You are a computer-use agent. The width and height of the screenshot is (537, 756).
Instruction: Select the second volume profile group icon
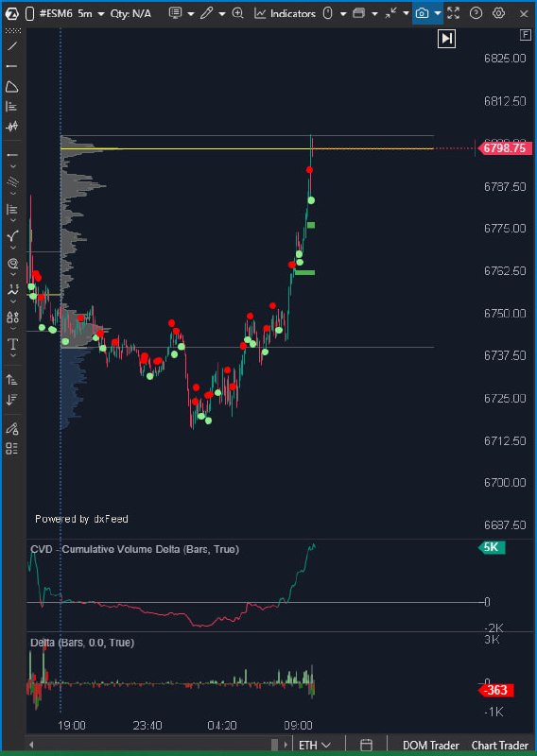[12, 209]
